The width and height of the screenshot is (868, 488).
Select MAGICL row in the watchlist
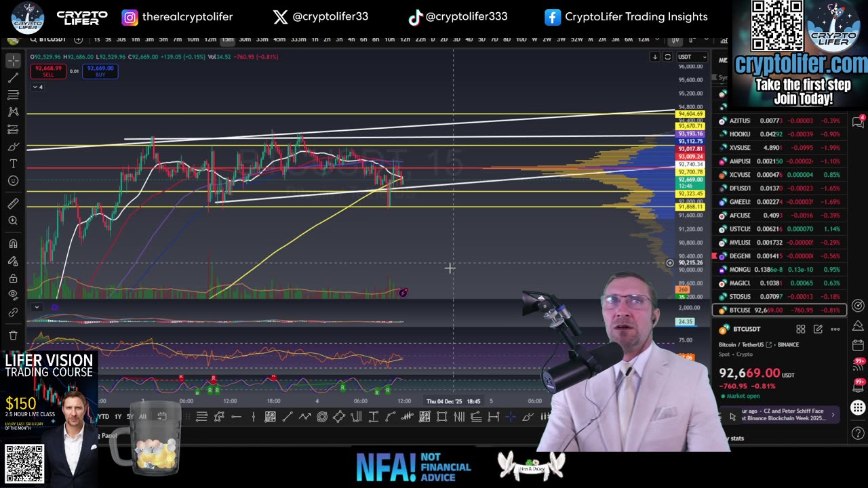[x=779, y=283]
